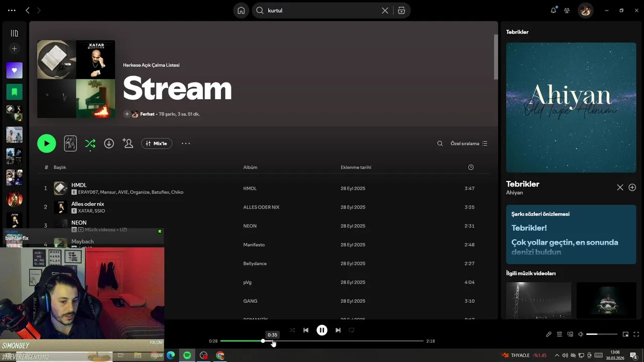Open the lyrics preview card
This screenshot has width=644, height=362.
(571, 234)
